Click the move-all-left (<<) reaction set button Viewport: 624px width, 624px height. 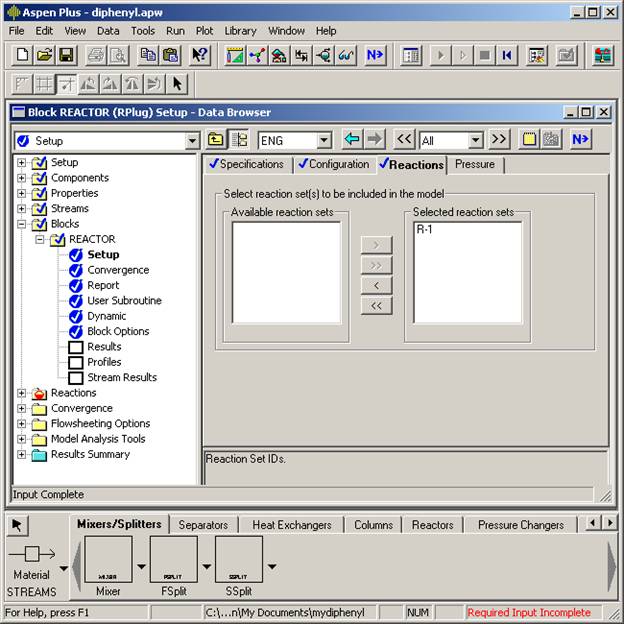pyautogui.click(x=376, y=306)
